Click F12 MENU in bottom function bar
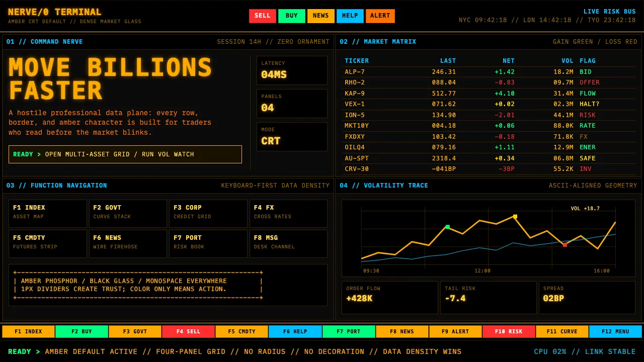Screen dimensions: 644x362 (x=615, y=332)
